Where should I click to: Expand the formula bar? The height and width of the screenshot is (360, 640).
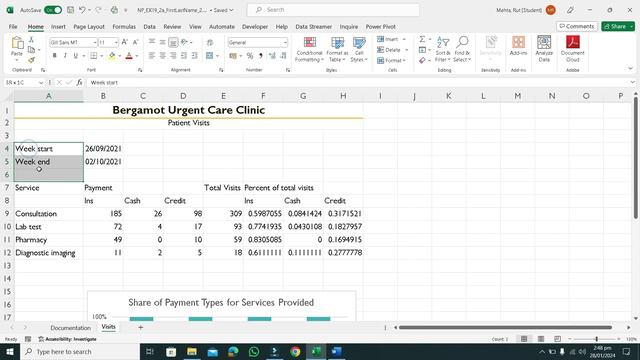pos(632,82)
